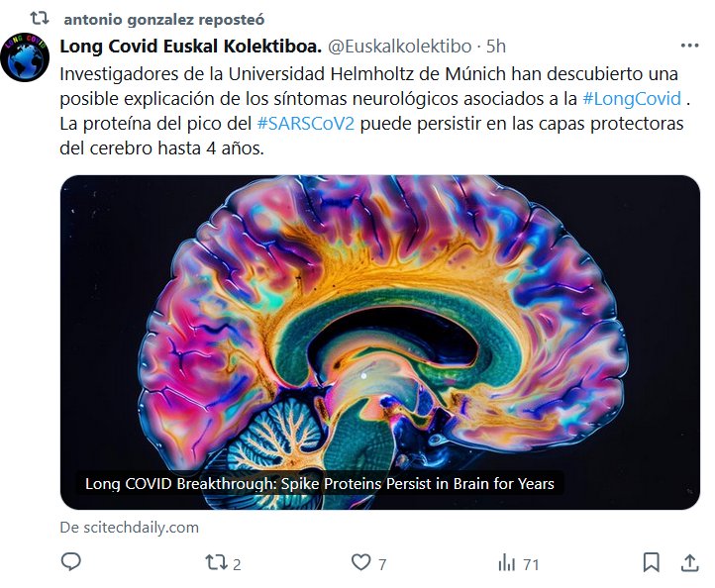View post analytics bar chart icon
The image size is (715, 588).
[506, 562]
